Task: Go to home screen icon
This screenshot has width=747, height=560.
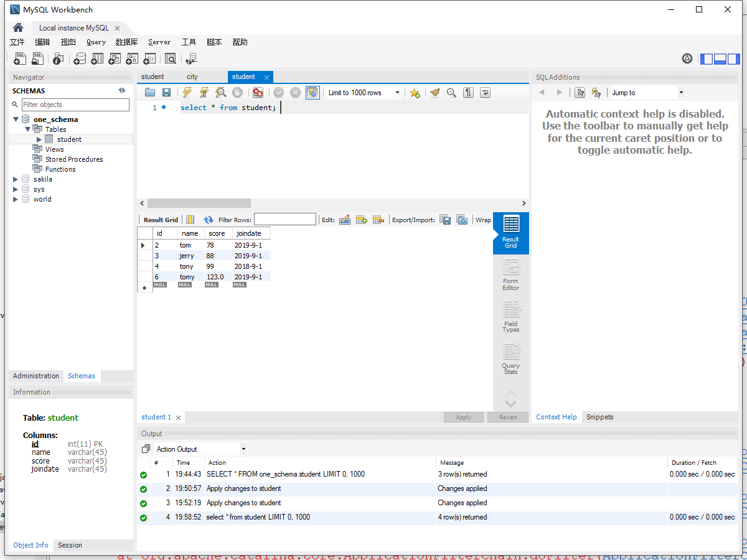Action: [18, 27]
